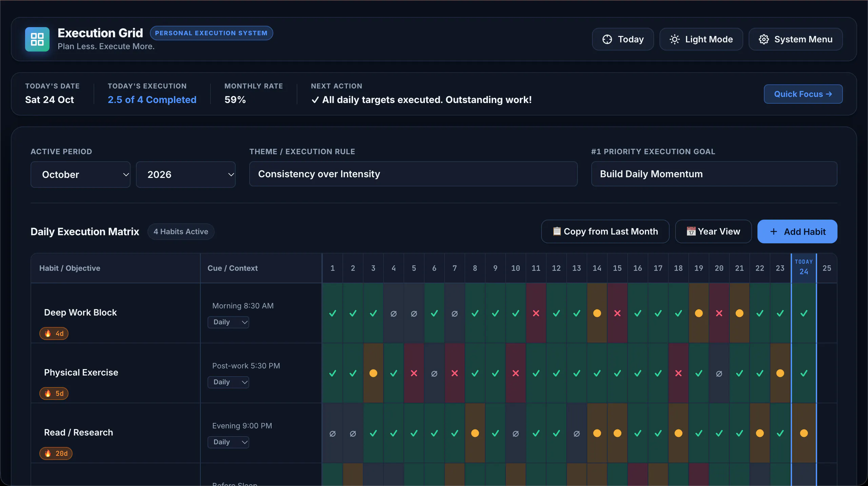
Task: Toggle Deep Work Block today cell
Action: point(804,313)
